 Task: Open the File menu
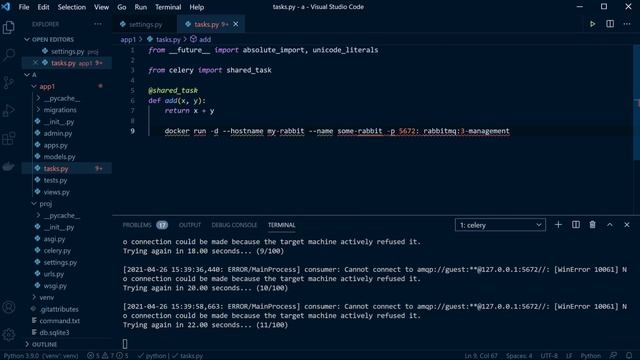click(24, 7)
